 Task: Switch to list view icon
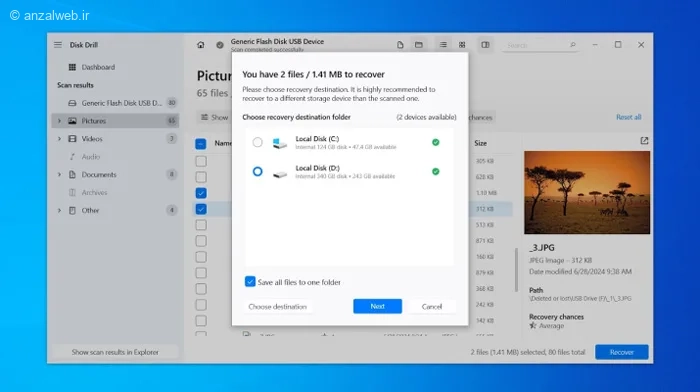pyautogui.click(x=443, y=45)
